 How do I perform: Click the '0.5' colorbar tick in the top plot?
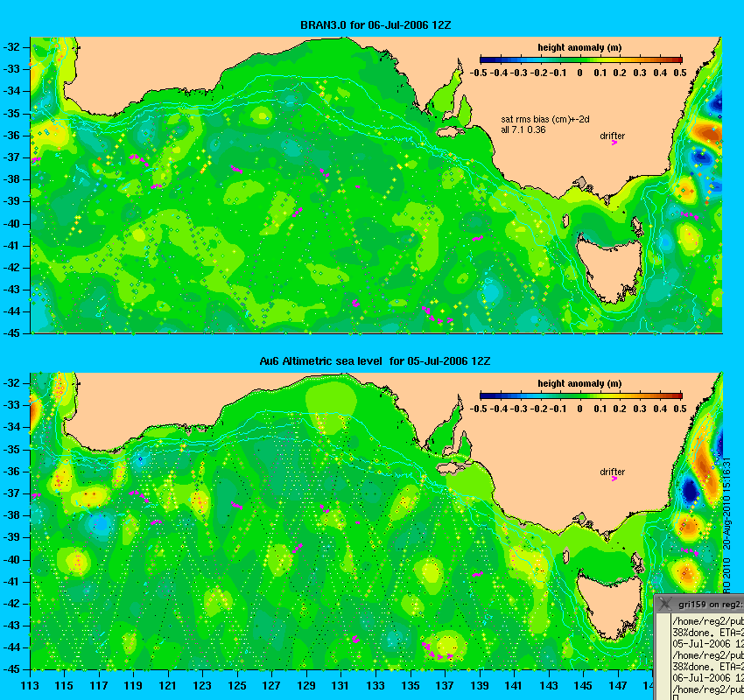tap(680, 73)
